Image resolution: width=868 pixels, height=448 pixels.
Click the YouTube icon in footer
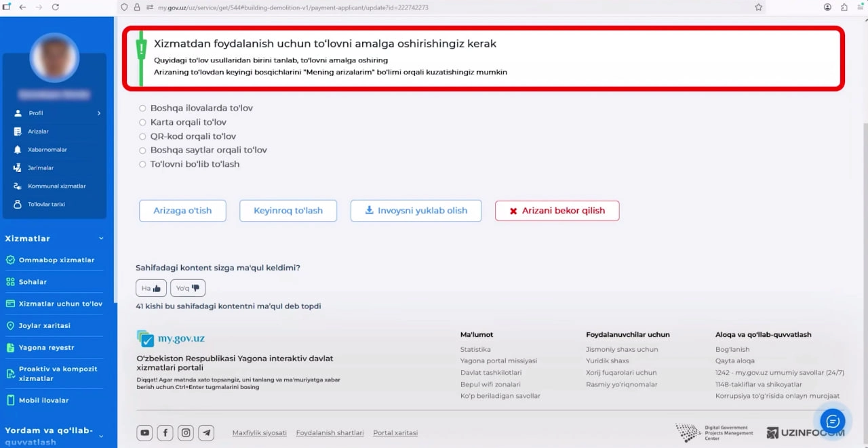(x=144, y=432)
